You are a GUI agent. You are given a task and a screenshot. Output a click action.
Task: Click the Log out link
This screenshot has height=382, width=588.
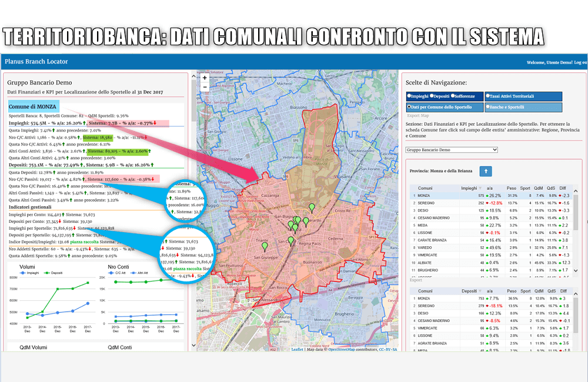pyautogui.click(x=580, y=62)
